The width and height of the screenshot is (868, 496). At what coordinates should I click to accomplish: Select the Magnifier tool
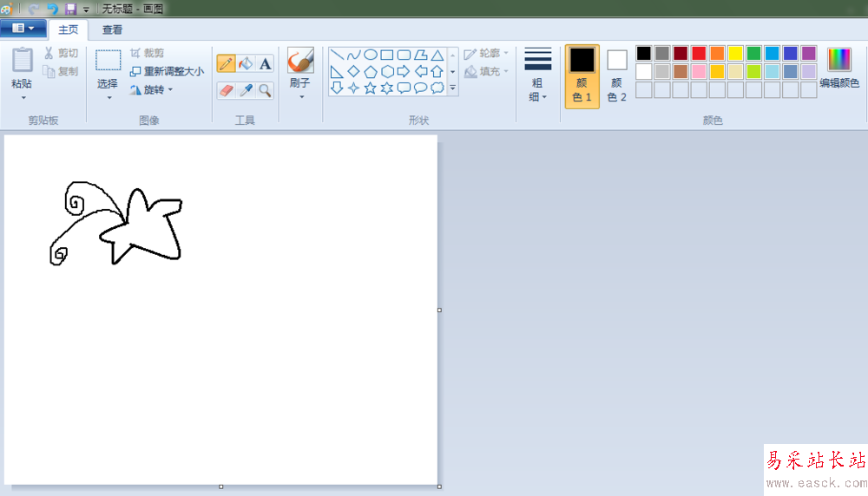coord(265,90)
